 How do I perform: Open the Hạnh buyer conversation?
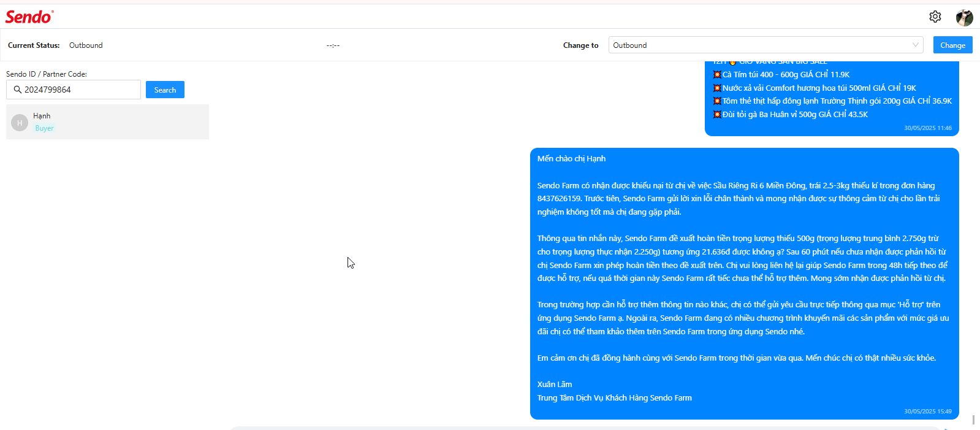(x=107, y=121)
